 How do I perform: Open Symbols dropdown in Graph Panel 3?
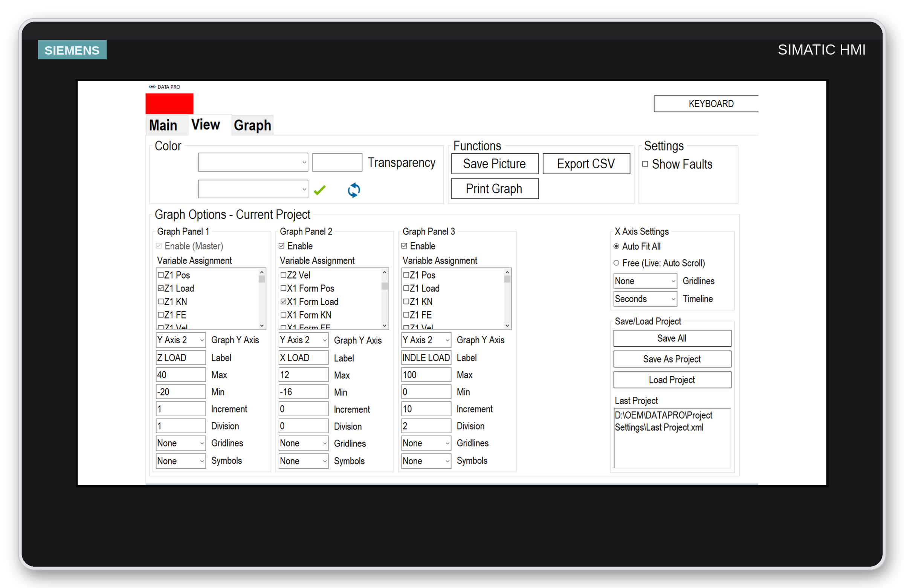pos(426,461)
